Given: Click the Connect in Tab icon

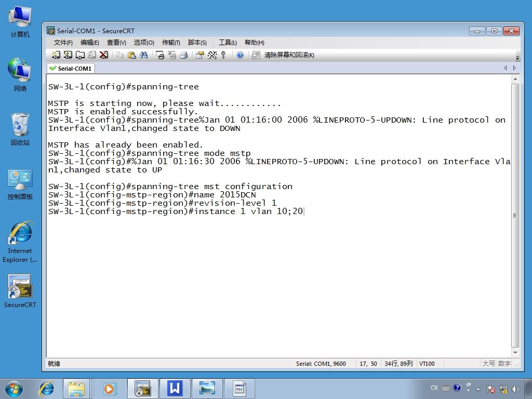Looking at the screenshot, I should 80,55.
